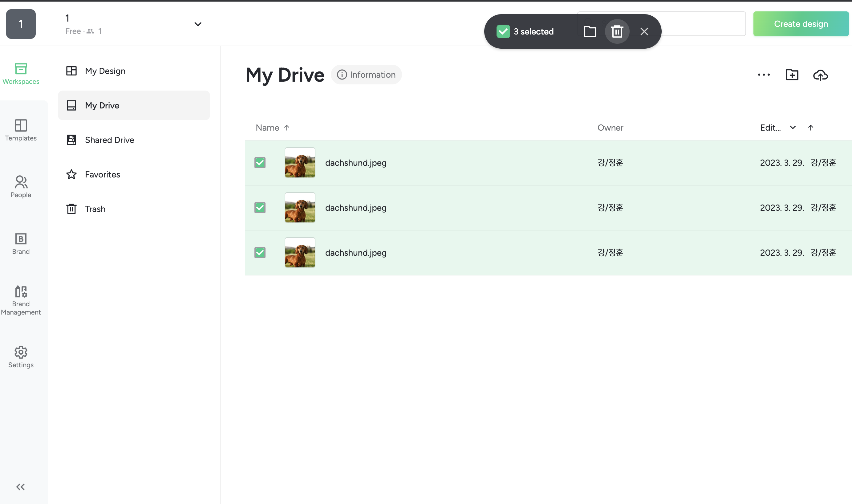The image size is (852, 504).
Task: Uncheck the third dachshund.jpeg checkbox
Action: click(x=260, y=253)
